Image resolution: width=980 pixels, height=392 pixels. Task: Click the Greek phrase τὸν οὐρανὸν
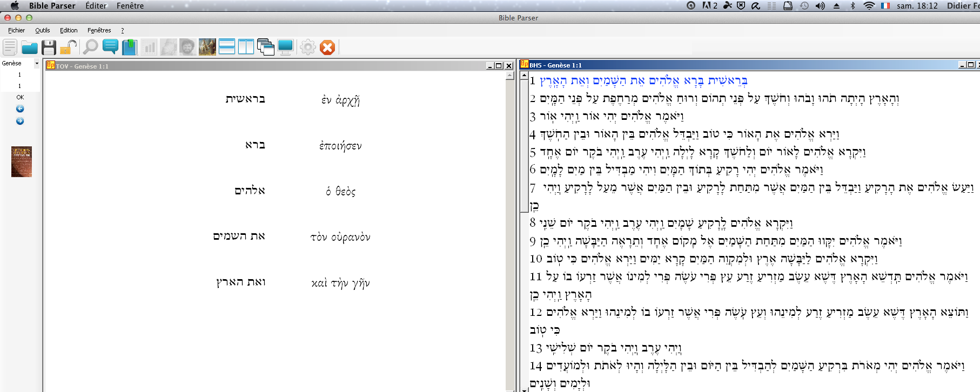[x=340, y=237]
